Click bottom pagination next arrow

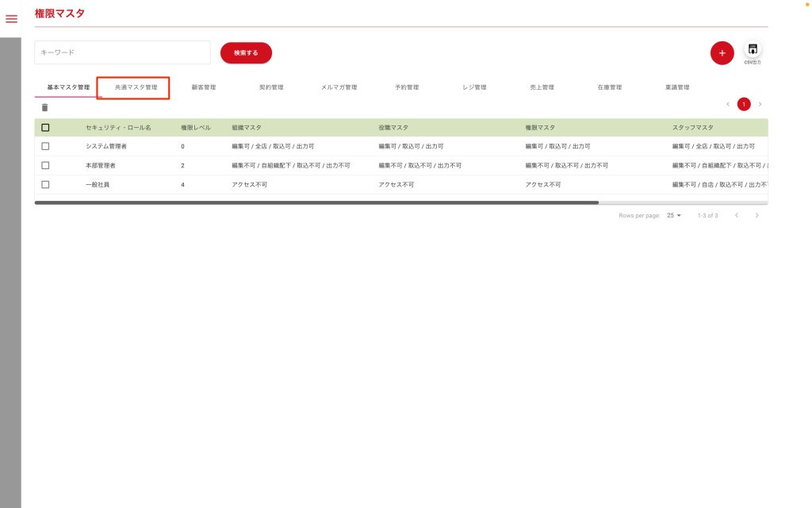pos(757,215)
